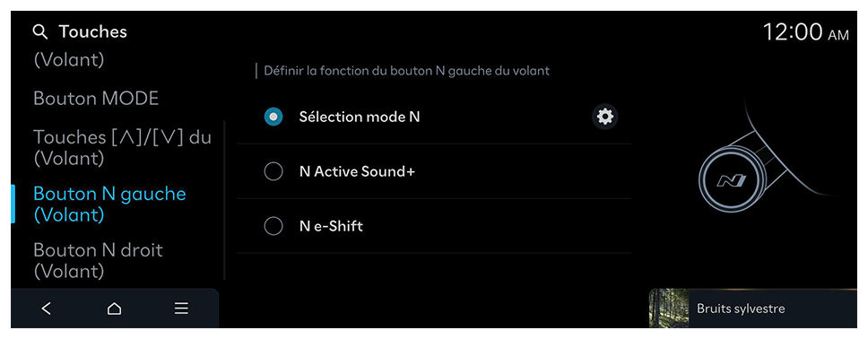Select the N e-Shift radio button

(x=273, y=226)
